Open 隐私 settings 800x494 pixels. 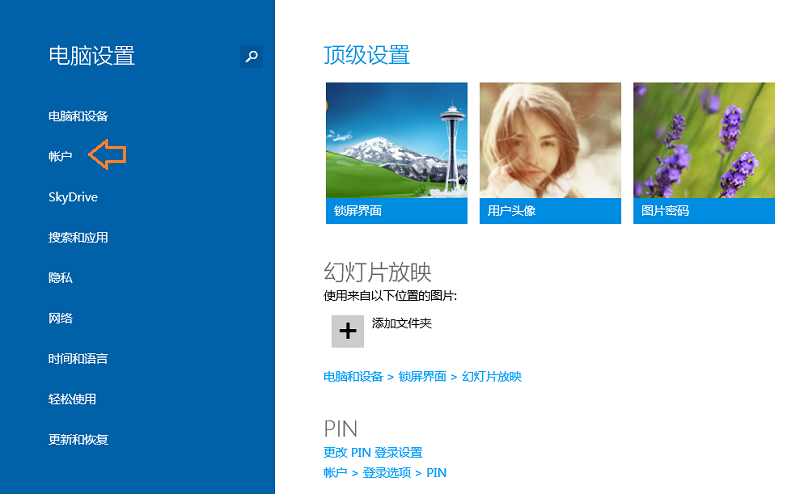(x=60, y=278)
